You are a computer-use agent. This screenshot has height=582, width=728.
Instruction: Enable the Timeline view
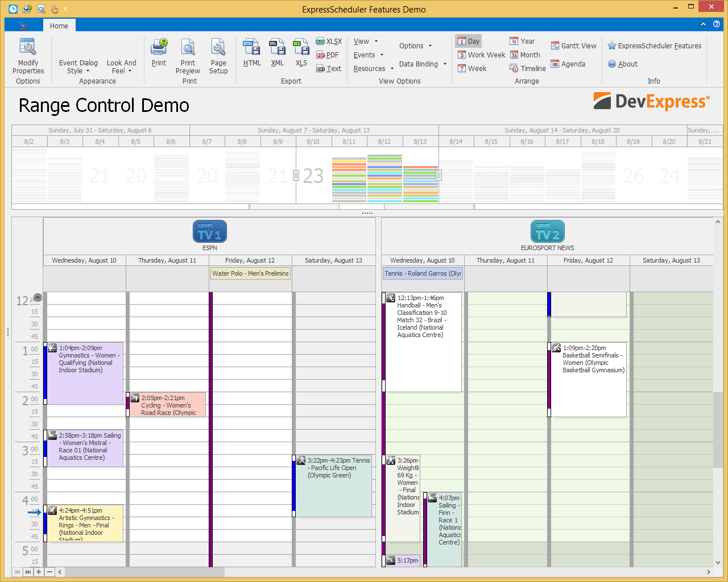528,69
